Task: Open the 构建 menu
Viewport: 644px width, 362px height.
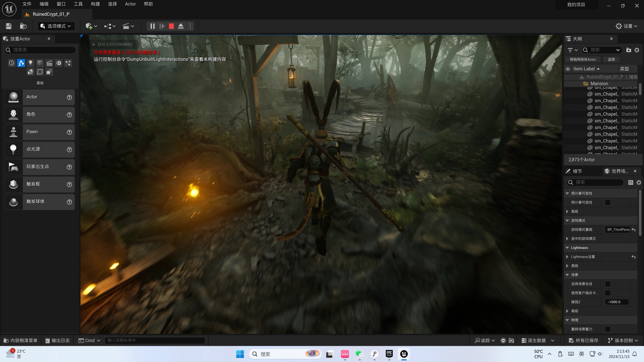Action: [95, 4]
